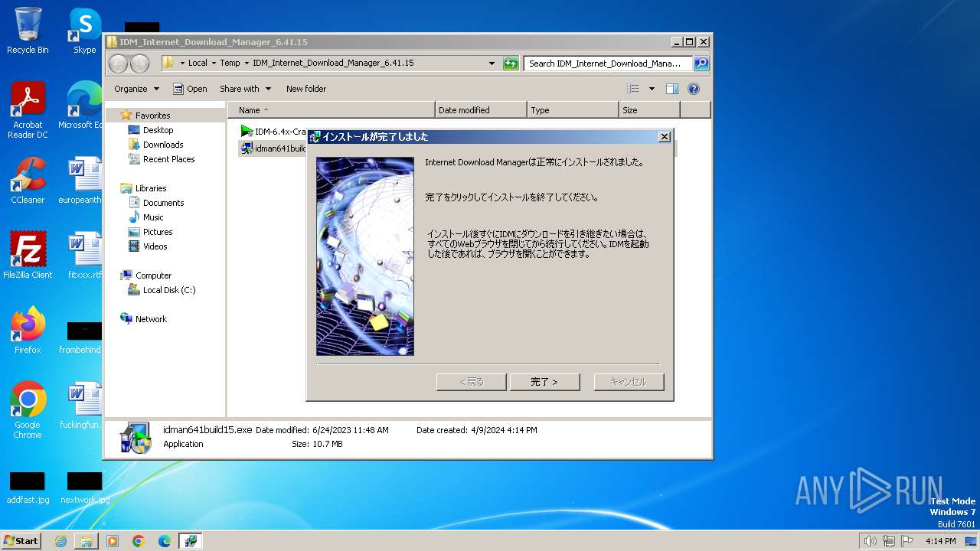
Task: Open the Start menu
Action: pyautogui.click(x=21, y=541)
